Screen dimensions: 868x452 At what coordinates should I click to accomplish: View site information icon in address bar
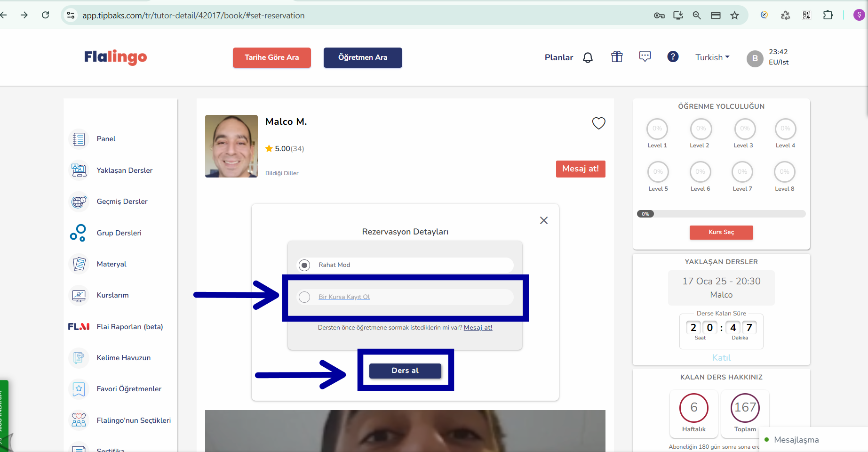point(71,16)
